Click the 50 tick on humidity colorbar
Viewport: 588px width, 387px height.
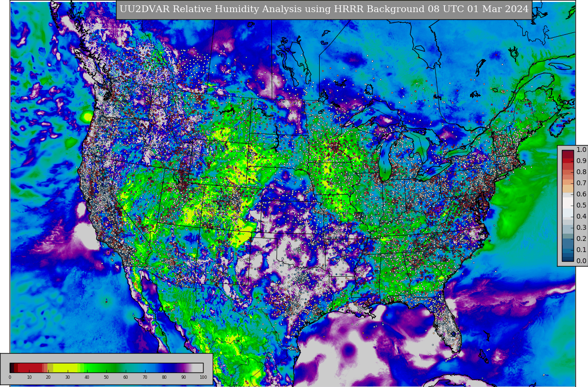[x=106, y=377]
